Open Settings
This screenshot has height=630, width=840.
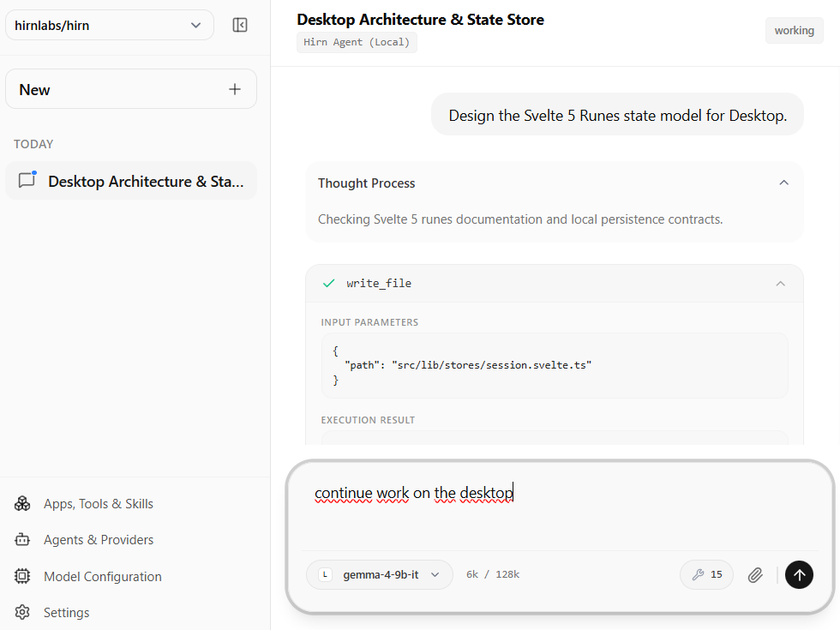(x=67, y=612)
